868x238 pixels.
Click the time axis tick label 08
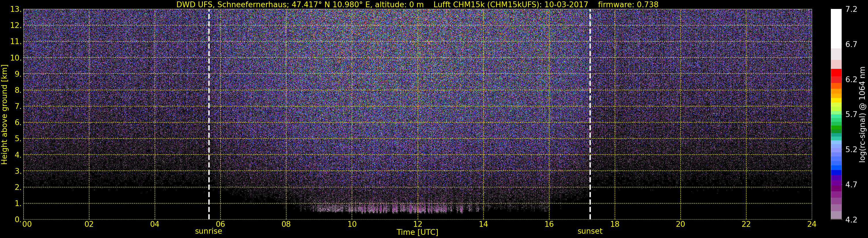tap(286, 224)
